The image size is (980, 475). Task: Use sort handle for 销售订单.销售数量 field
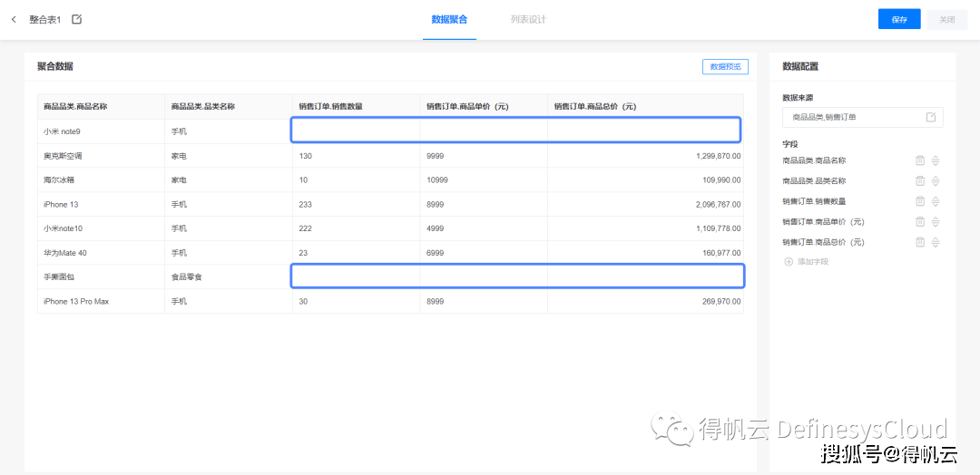936,201
